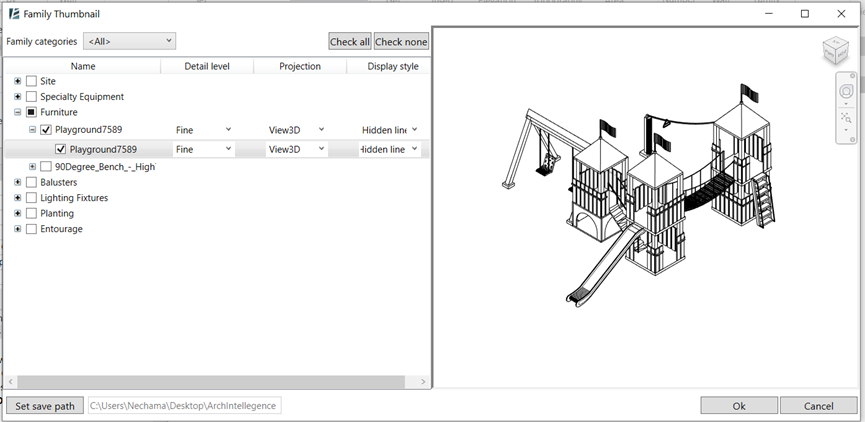This screenshot has height=422, width=865.
Task: Check the 90Degree_Bench checkbox
Action: [x=46, y=167]
